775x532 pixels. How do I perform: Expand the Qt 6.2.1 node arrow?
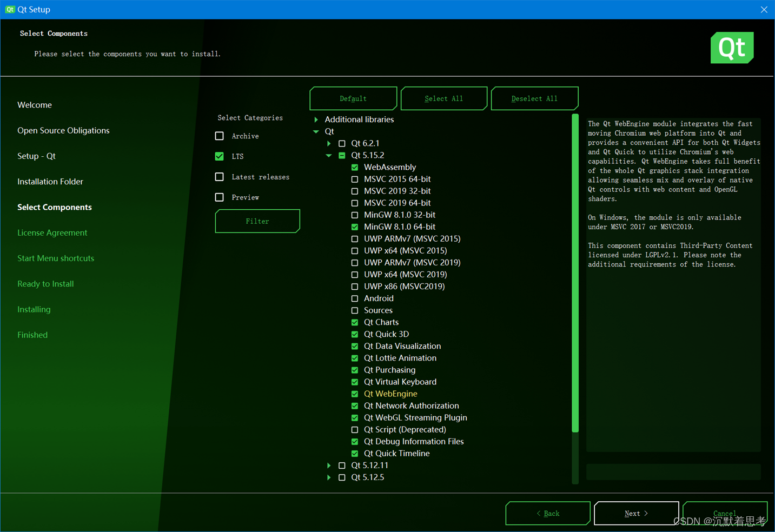(x=329, y=143)
